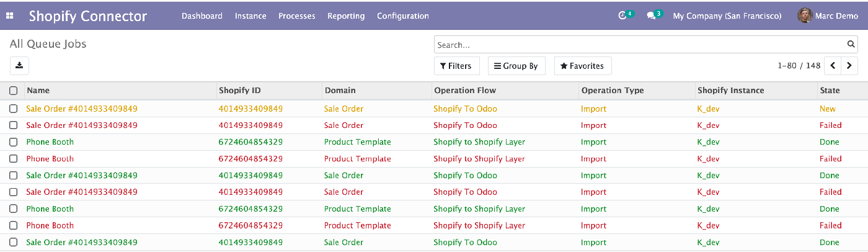The width and height of the screenshot is (868, 252).
Task: Open My Company (San Francisco) switcher
Action: point(727,16)
